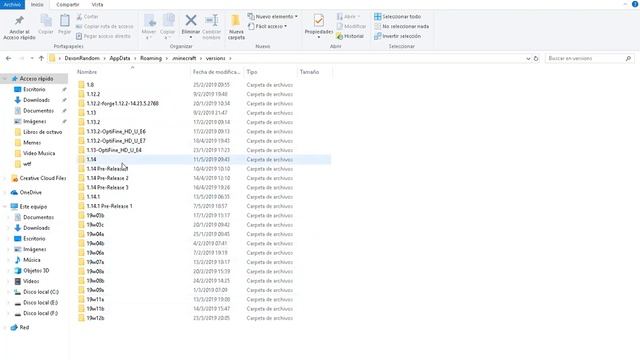This screenshot has width=640, height=360.
Task: Choose Copiar ruta de acceso
Action: tap(104, 27)
